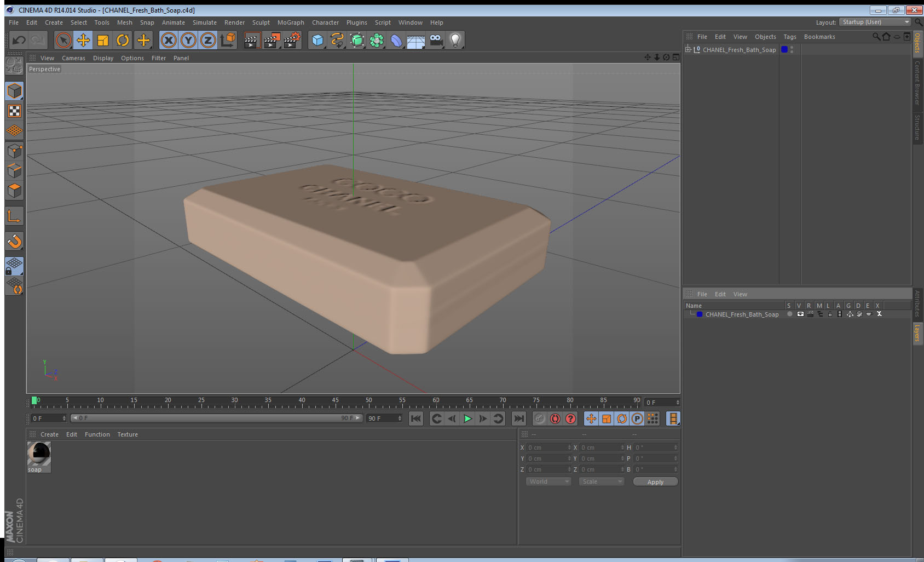This screenshot has height=562, width=924.
Task: Switch to Model mode in left palette
Action: point(14,91)
